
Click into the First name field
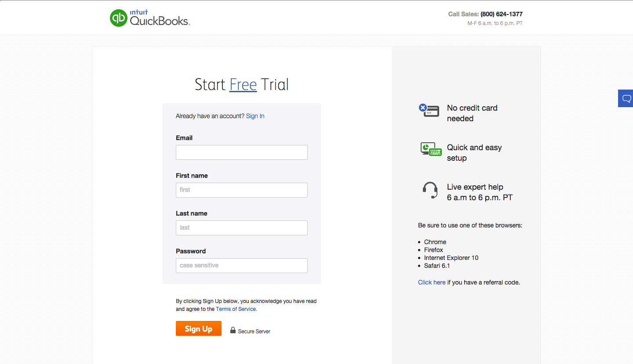pyautogui.click(x=241, y=190)
